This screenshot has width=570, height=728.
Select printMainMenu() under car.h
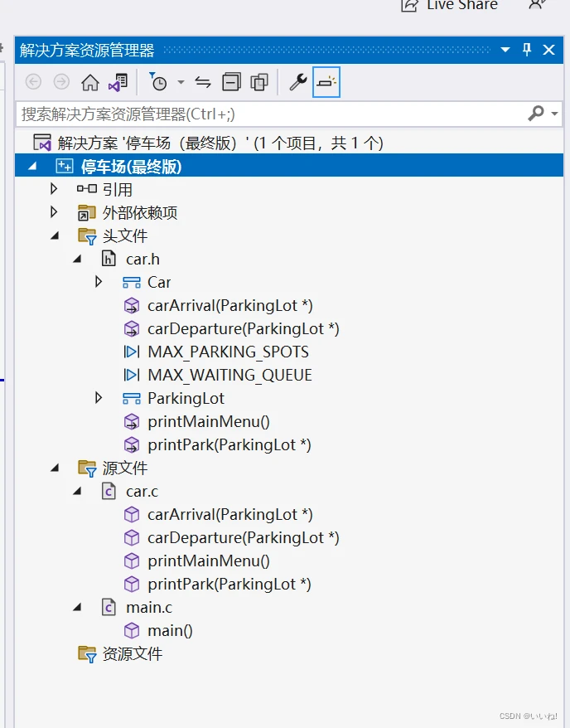(209, 421)
